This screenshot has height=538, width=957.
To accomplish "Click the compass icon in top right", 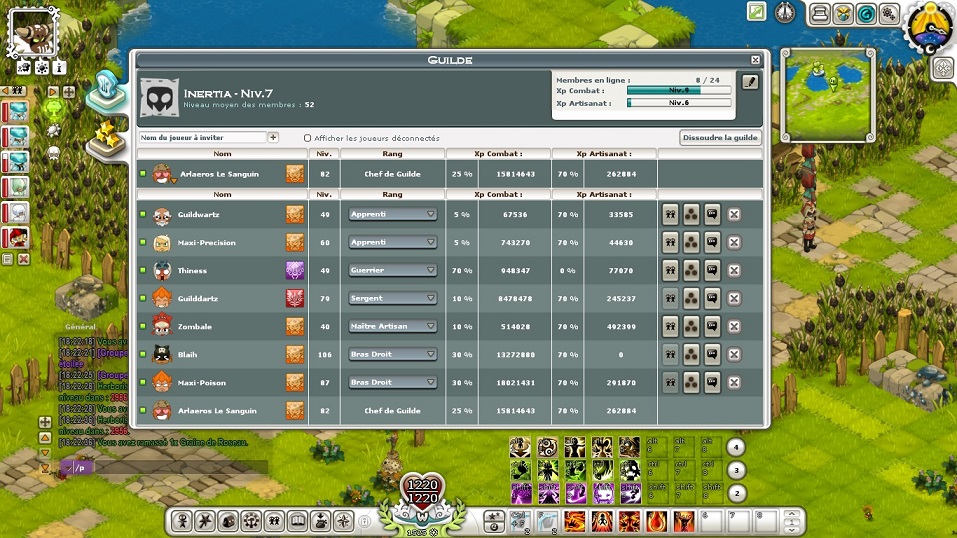I will click(785, 12).
